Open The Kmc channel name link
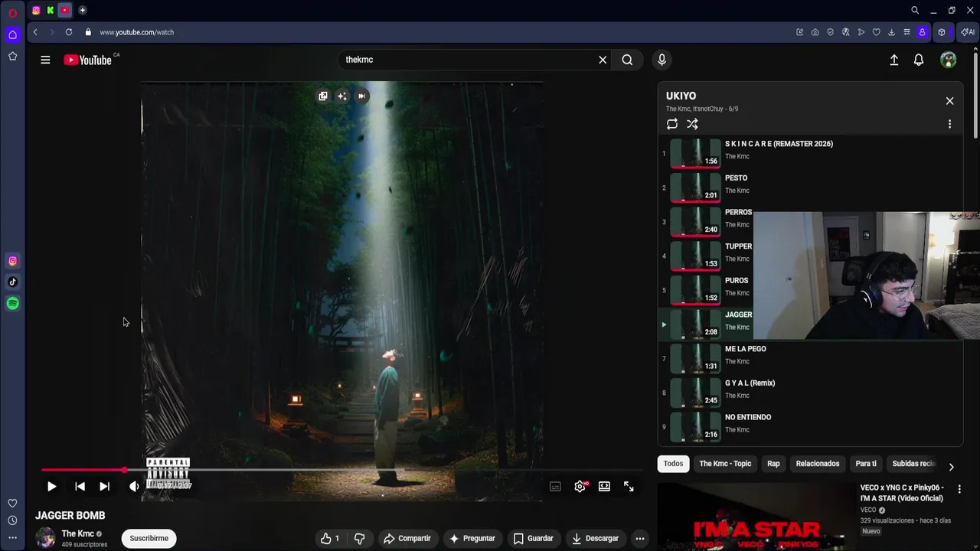 pyautogui.click(x=77, y=533)
